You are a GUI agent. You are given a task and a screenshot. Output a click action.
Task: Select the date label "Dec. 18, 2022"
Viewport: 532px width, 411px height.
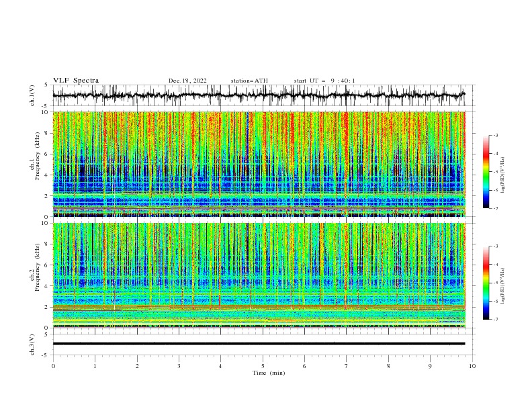(x=187, y=81)
